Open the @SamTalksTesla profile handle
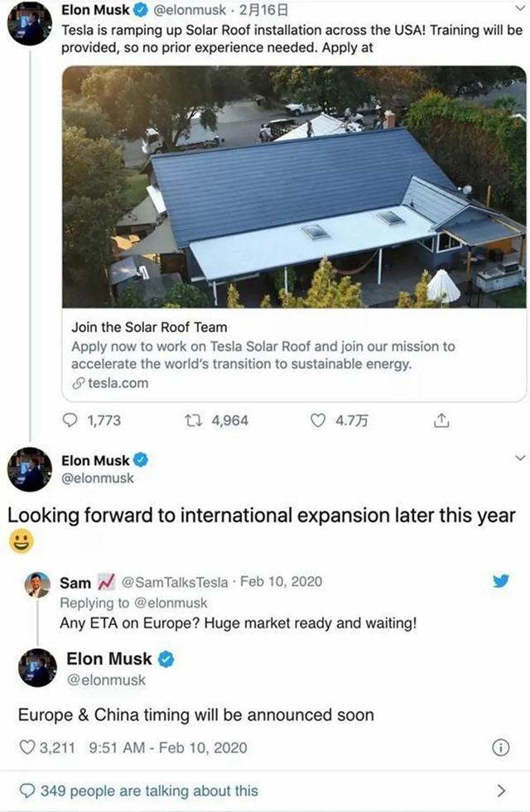This screenshot has height=812, width=530. point(176,582)
